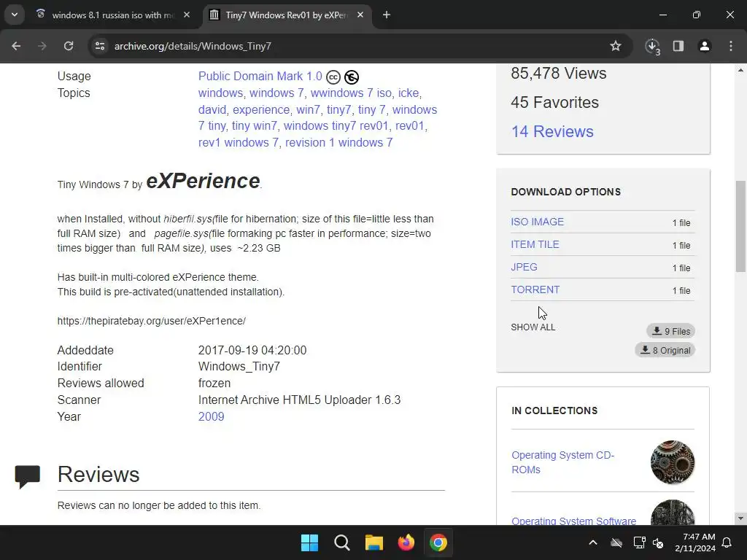
Task: Open Chrome downloads indicator
Action: click(x=652, y=46)
